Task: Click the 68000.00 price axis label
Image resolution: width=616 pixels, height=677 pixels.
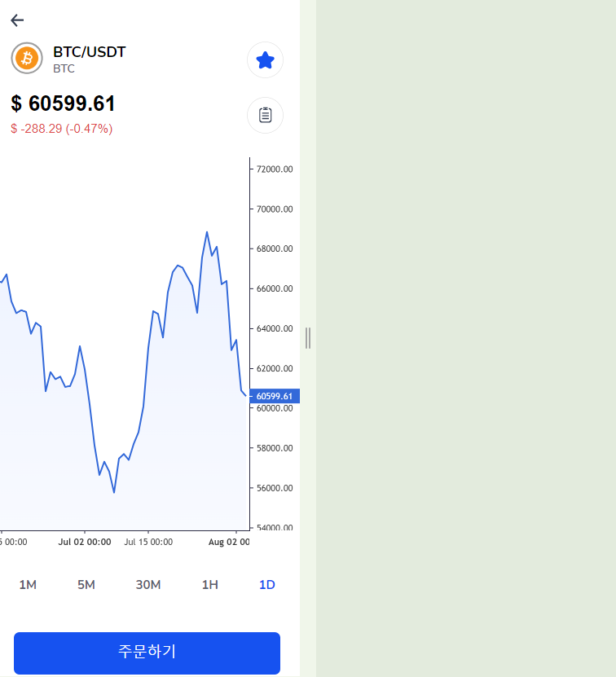Action: pos(275,248)
